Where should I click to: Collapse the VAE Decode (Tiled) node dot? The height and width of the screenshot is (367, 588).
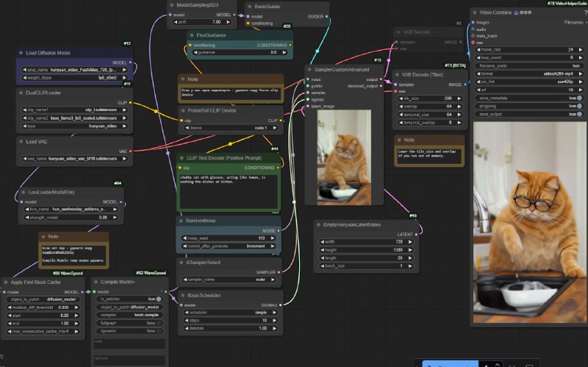point(397,75)
